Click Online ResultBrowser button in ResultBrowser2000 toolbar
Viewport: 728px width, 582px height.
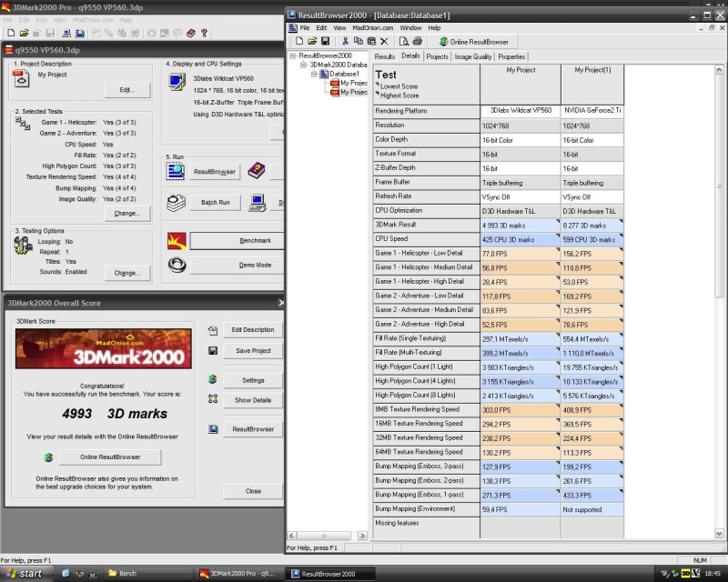[474, 42]
